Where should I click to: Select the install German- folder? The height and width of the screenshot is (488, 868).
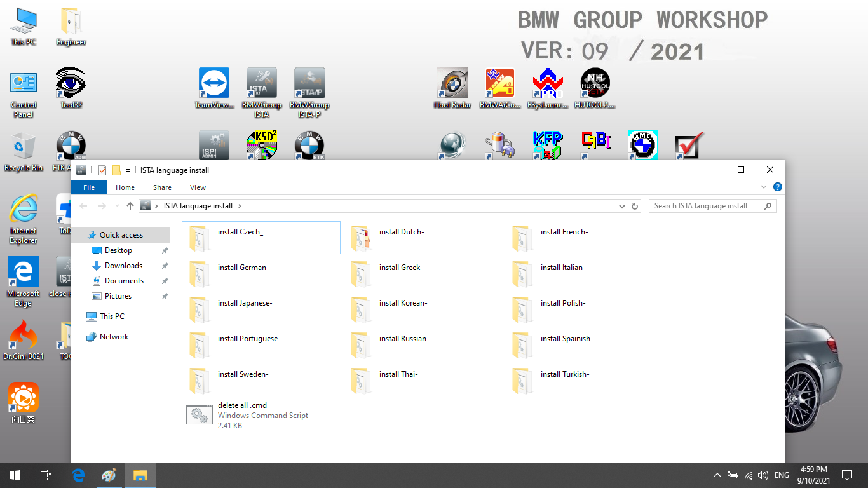(261, 273)
